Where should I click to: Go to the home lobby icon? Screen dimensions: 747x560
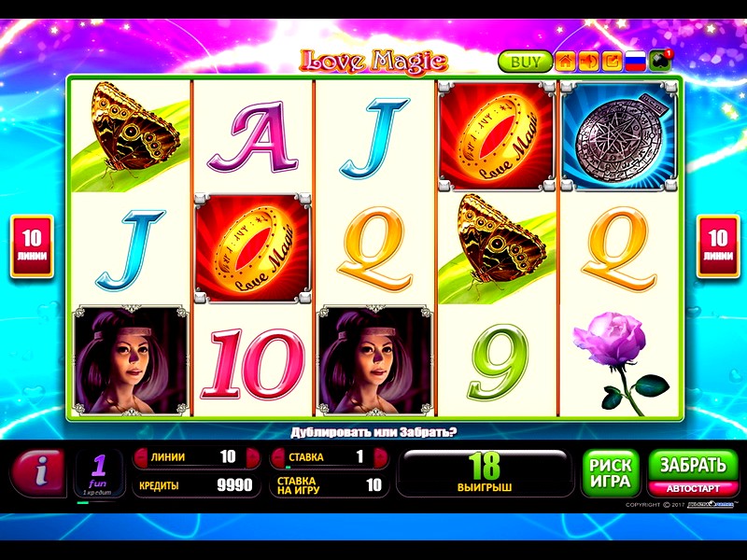[x=565, y=62]
